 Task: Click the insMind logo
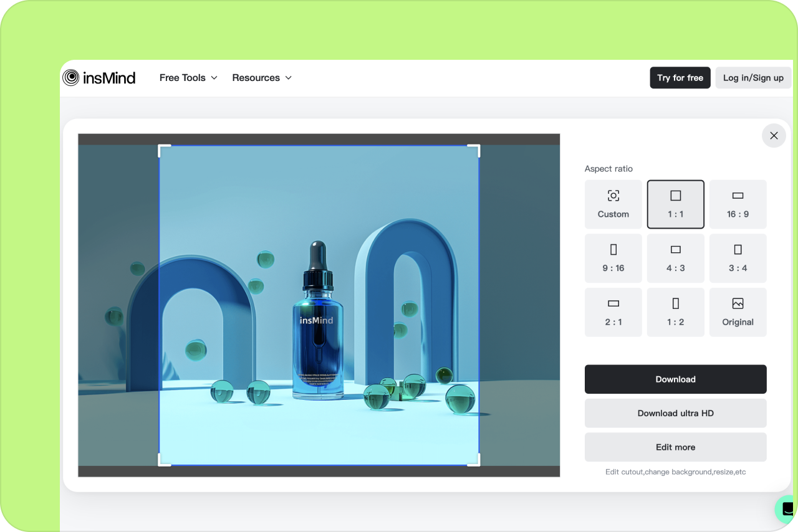click(99, 78)
